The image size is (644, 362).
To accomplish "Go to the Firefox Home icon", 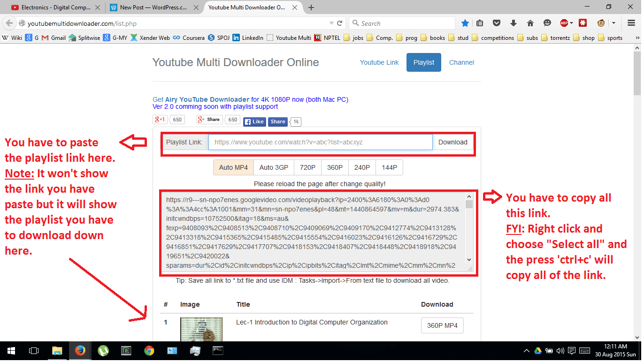I will point(530,23).
